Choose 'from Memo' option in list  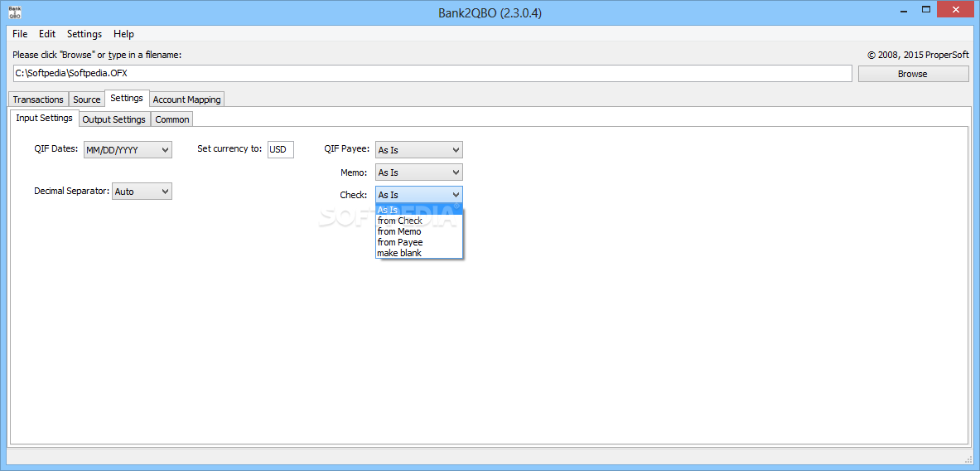418,231
